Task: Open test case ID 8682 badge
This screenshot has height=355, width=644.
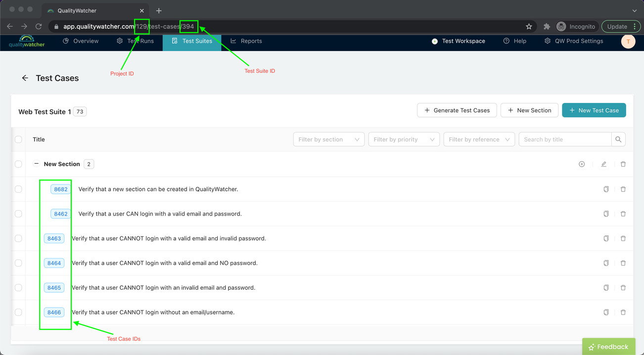Action: click(x=61, y=189)
